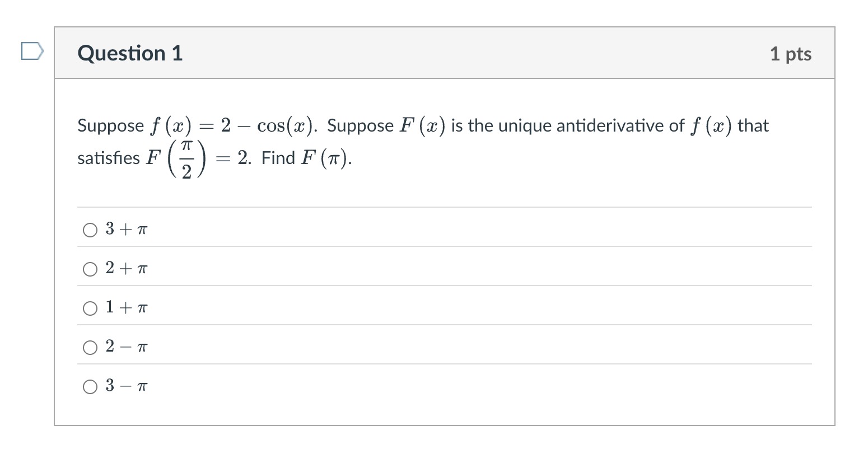868x449 pixels.
Task: Click the "Find F(π)" text
Action: (x=307, y=159)
